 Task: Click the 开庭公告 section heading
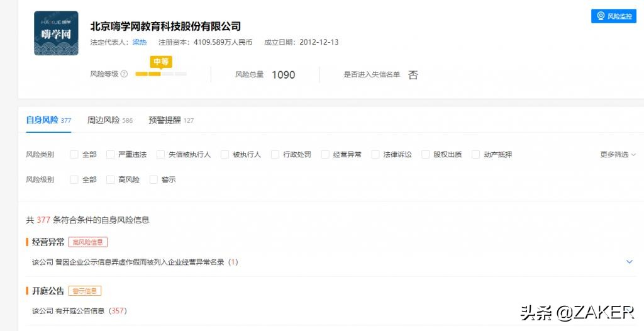(48, 291)
